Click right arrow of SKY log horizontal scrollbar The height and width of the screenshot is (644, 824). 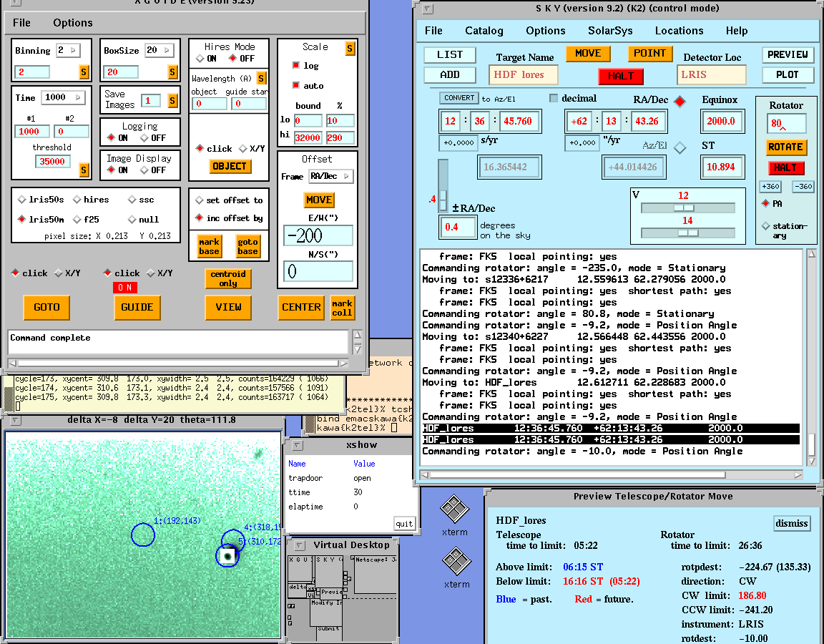[798, 474]
